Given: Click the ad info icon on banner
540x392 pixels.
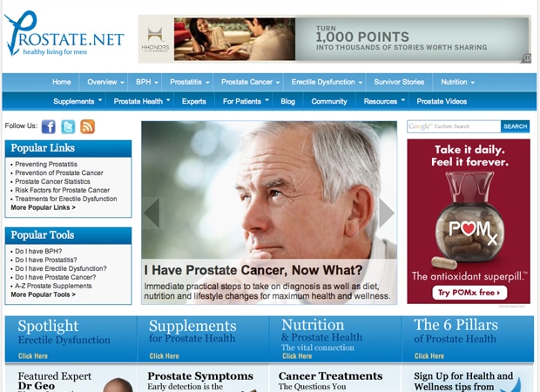Looking at the screenshot, I should pos(526,57).
